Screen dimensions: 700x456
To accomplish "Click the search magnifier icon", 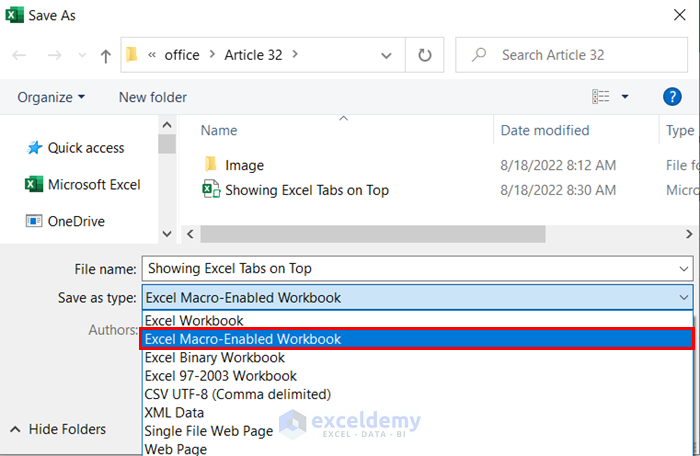I will [x=479, y=55].
